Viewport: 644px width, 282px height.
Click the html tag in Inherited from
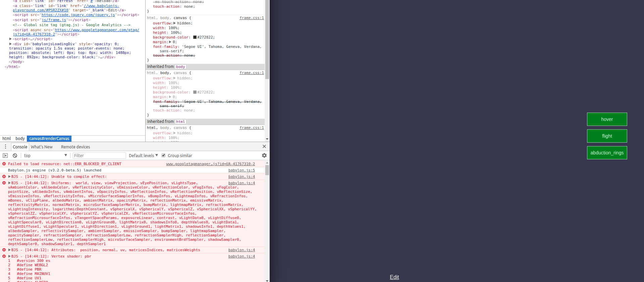click(x=180, y=122)
